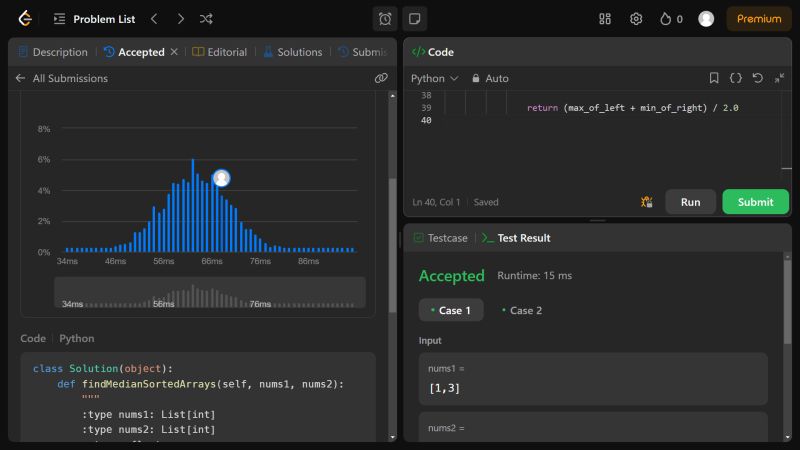Click the green 'Accepted' result text

452,276
